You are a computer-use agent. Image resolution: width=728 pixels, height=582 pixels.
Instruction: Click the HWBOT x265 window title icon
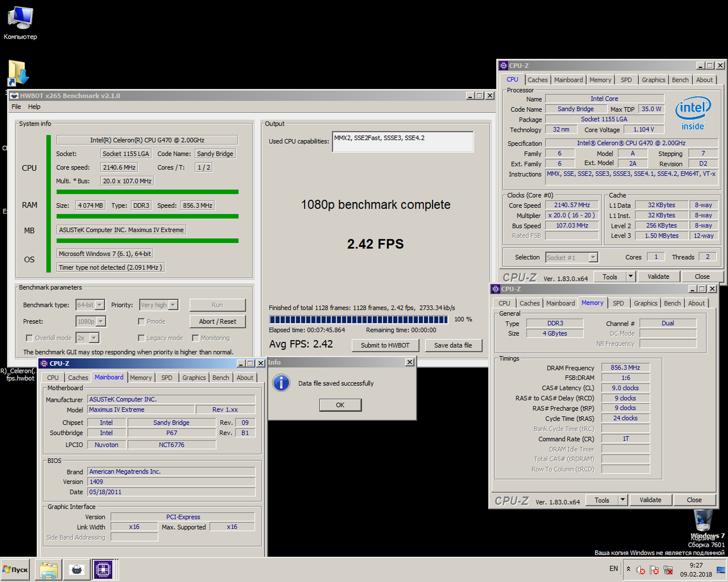coord(14,95)
